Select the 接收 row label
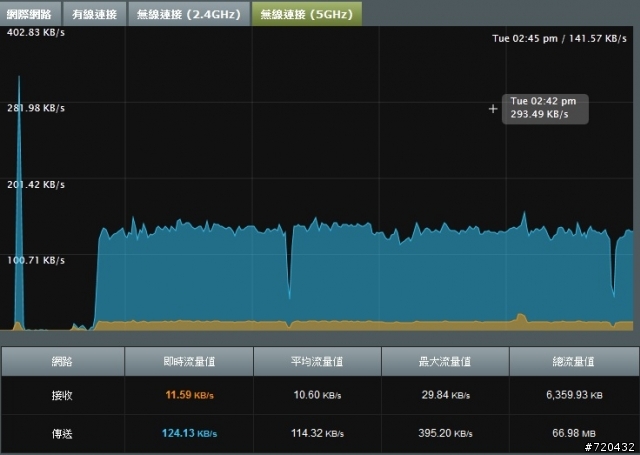Image resolution: width=640 pixels, height=455 pixels. [x=62, y=395]
